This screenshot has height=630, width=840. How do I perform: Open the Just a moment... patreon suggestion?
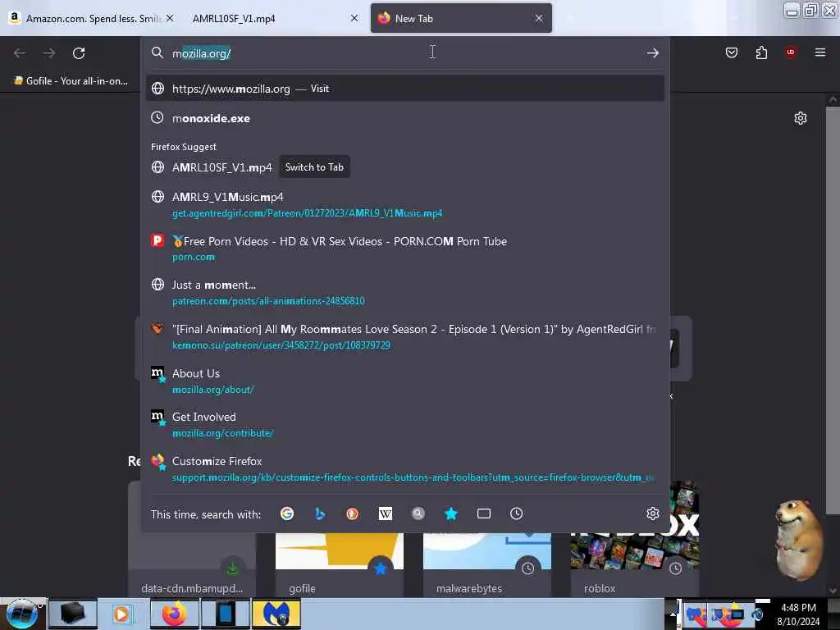pos(405,293)
